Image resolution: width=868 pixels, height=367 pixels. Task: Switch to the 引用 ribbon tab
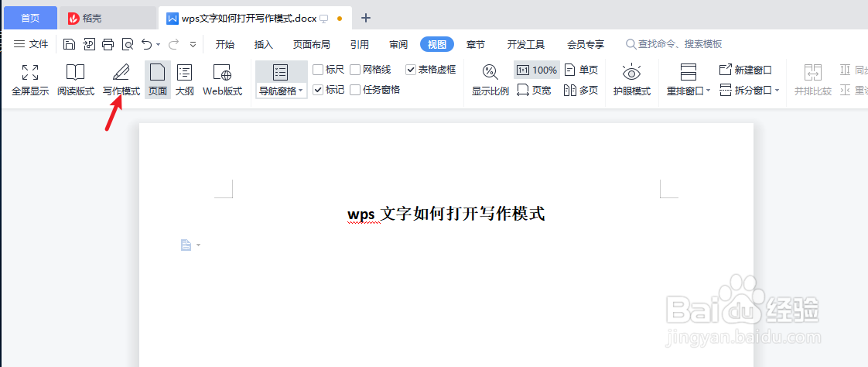click(x=360, y=44)
